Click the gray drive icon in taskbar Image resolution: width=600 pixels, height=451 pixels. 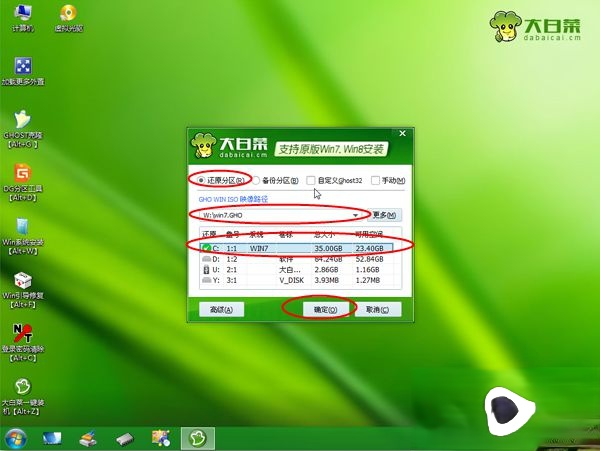[x=125, y=439]
